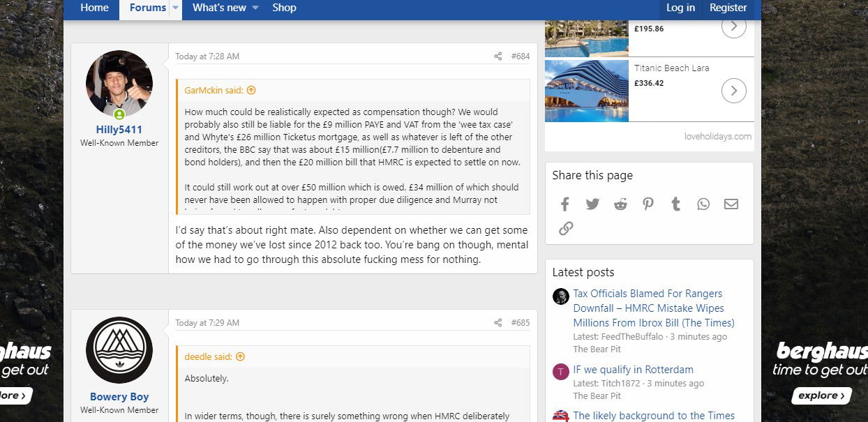Click Titanic Beach Lara ad title
The image size is (868, 422).
672,68
